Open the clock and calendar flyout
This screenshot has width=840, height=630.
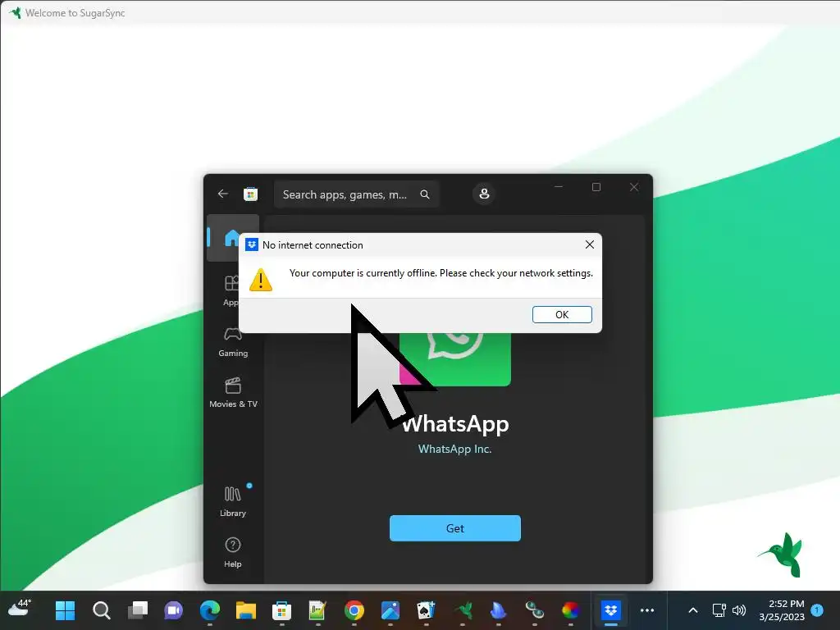782,610
